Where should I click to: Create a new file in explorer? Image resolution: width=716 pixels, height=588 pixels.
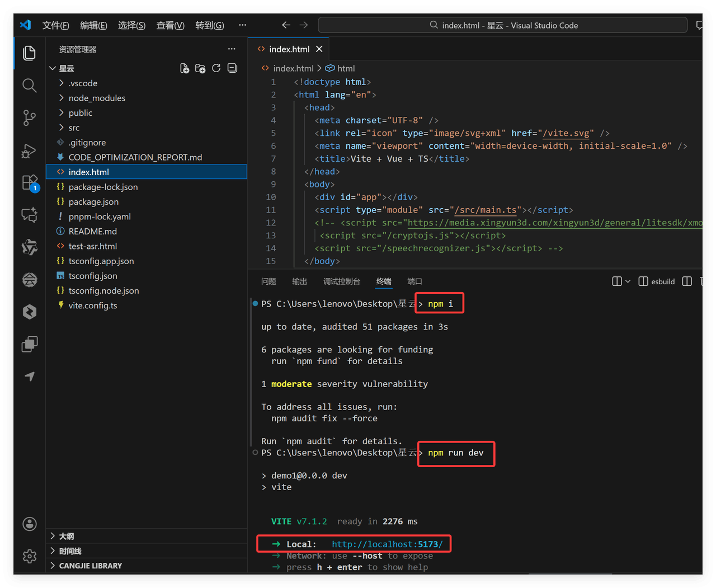click(185, 68)
